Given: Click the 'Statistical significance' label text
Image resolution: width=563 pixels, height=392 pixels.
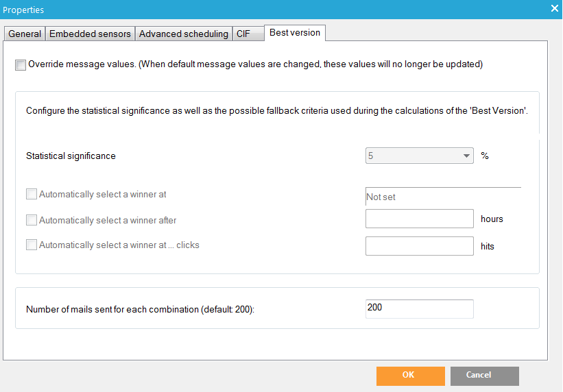Looking at the screenshot, I should point(71,156).
